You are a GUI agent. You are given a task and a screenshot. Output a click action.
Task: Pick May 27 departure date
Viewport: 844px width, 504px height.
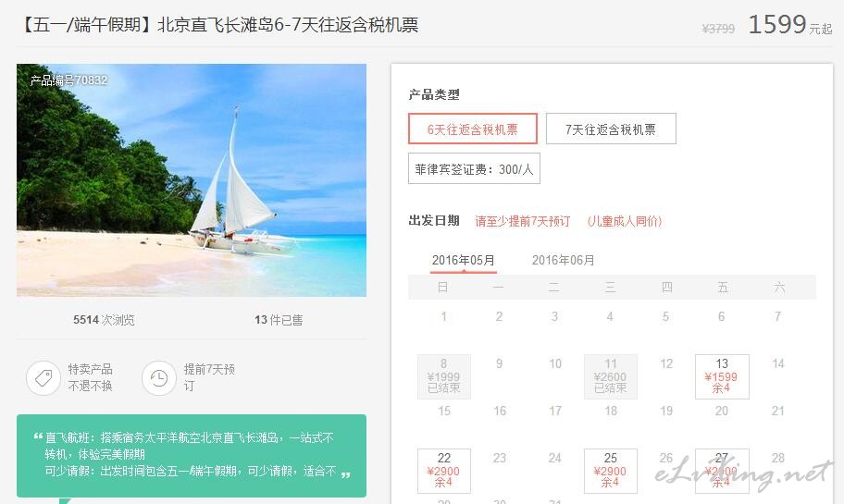click(x=722, y=471)
